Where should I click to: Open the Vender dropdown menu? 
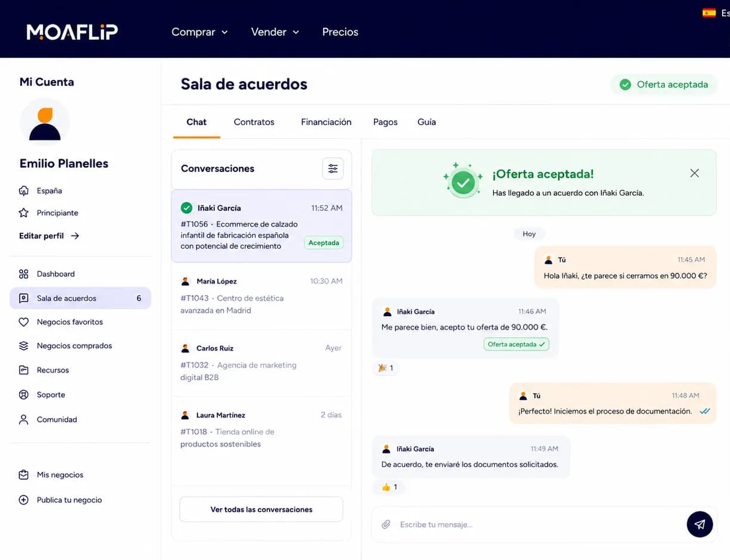tap(275, 32)
